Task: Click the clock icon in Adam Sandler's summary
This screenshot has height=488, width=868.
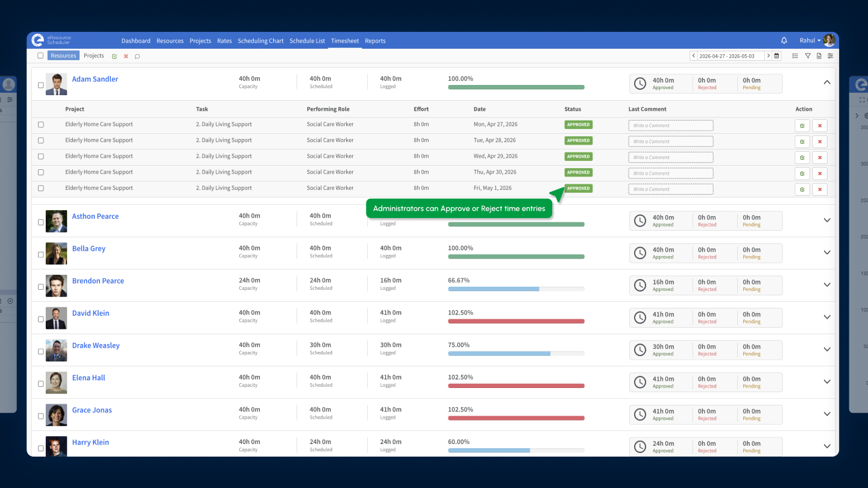Action: tap(640, 84)
